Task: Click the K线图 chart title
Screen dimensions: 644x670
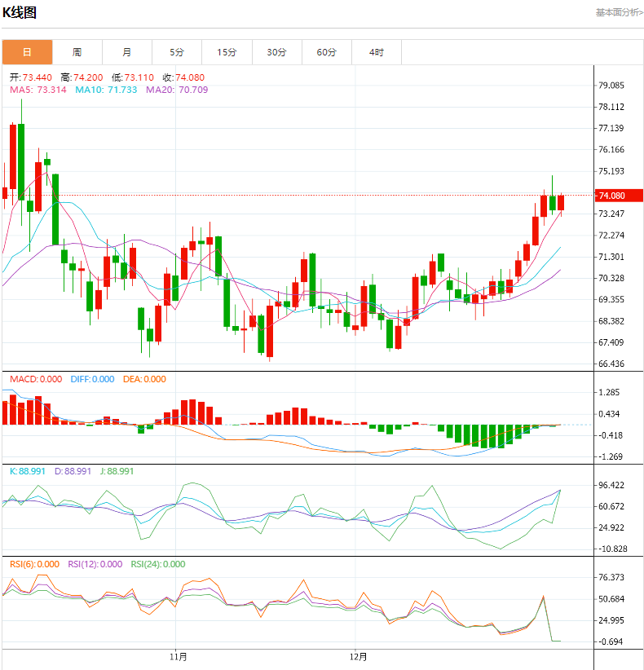Action: pyautogui.click(x=20, y=13)
